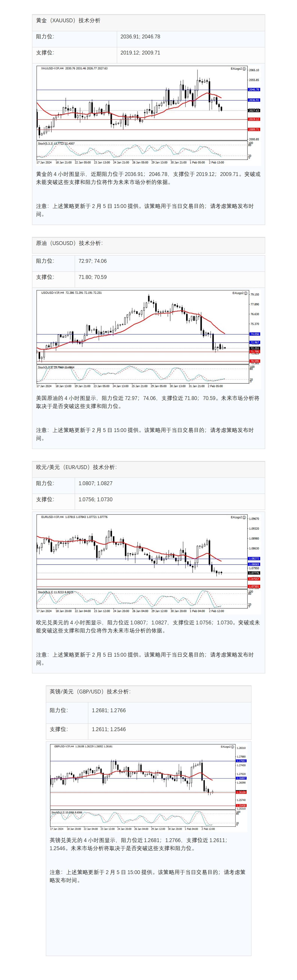Click EUR/USD support values 1.0756; 1.0730
Screen dimensions: 297x980
tap(95, 500)
